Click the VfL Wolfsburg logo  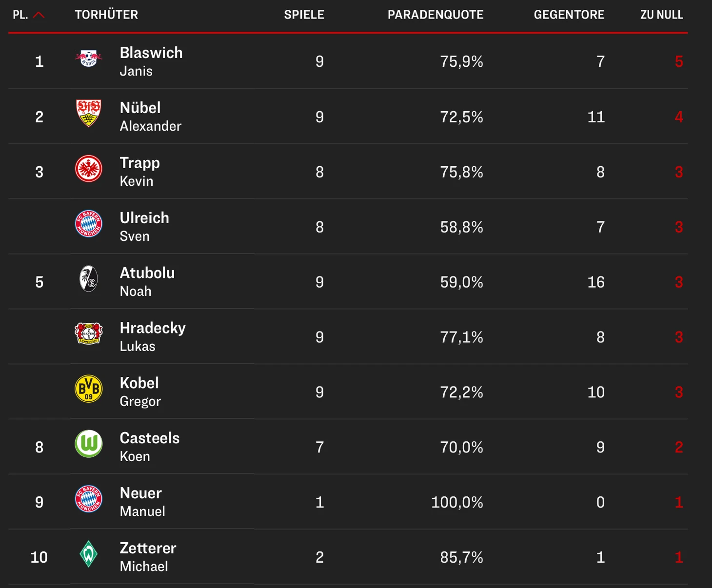[88, 444]
